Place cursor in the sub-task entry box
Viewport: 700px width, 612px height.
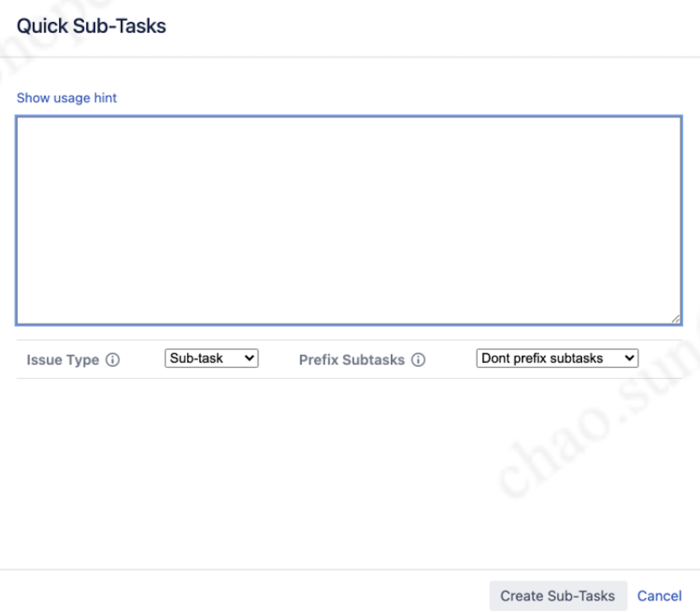pyautogui.click(x=349, y=220)
